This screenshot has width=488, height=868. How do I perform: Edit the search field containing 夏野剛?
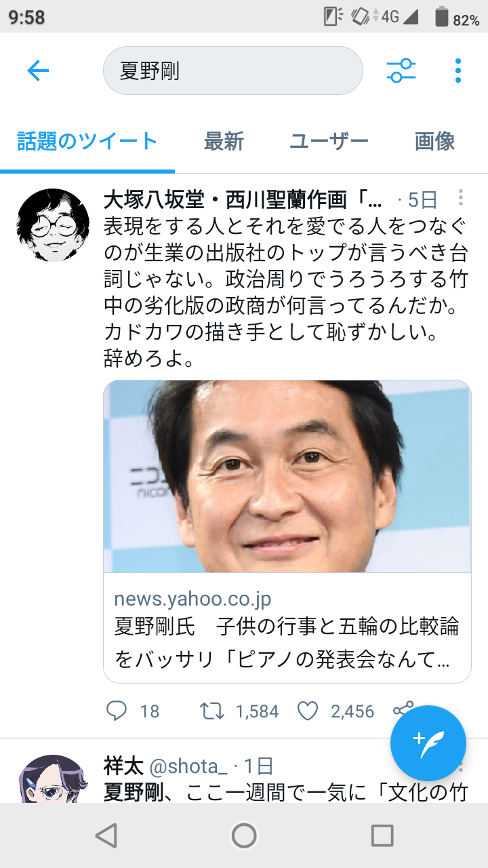point(233,71)
